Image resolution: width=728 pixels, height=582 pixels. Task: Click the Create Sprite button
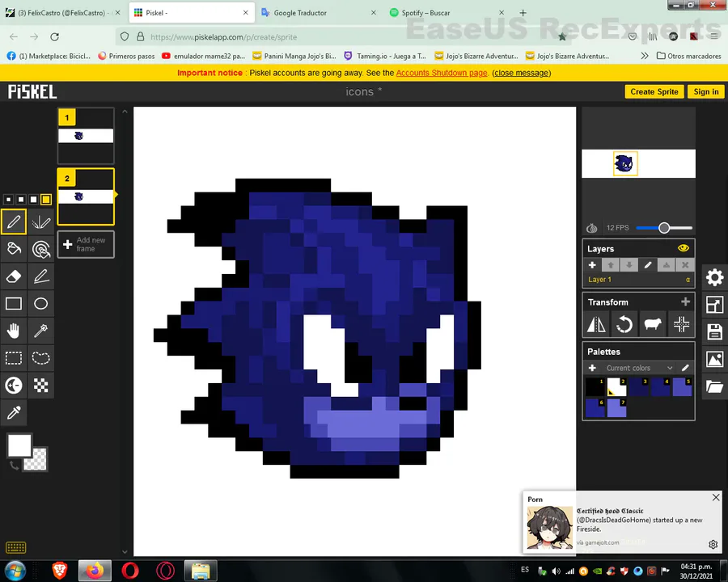pos(654,91)
